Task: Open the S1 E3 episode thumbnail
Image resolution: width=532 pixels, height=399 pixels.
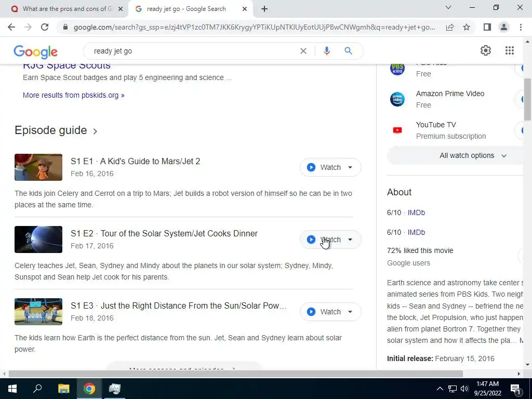Action: (38, 312)
